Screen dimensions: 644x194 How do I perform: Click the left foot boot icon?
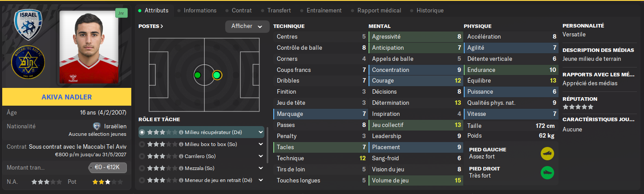tap(547, 154)
